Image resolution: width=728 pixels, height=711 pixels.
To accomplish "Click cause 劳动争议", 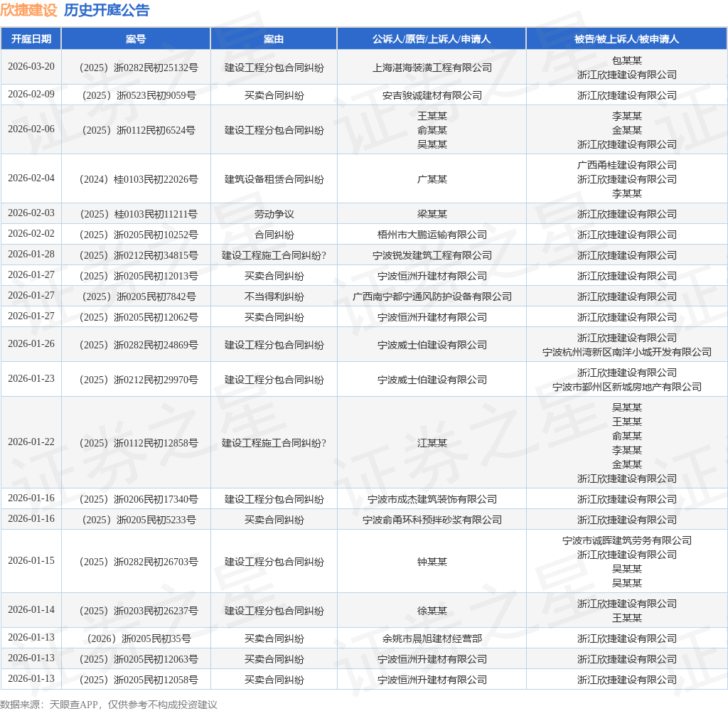I will tap(274, 214).
